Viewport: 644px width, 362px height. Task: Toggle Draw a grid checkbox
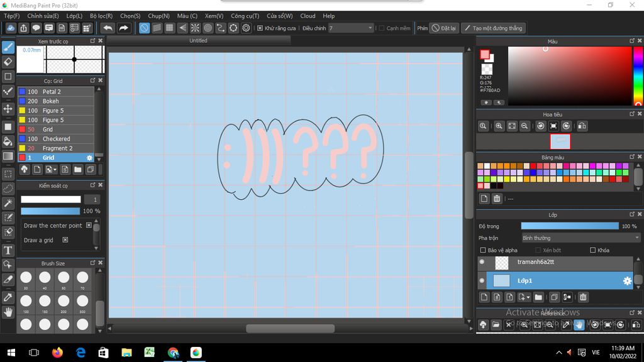tap(65, 239)
